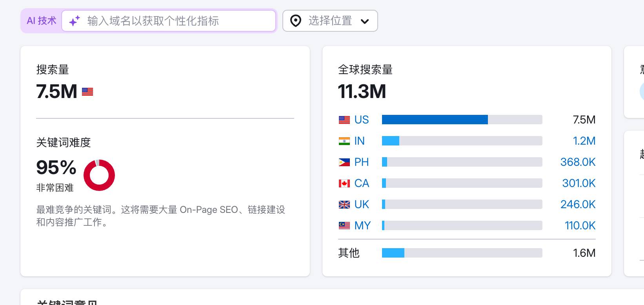Click the 301.0K Canada volume value
Image resolution: width=644 pixels, height=305 pixels.
point(579,183)
